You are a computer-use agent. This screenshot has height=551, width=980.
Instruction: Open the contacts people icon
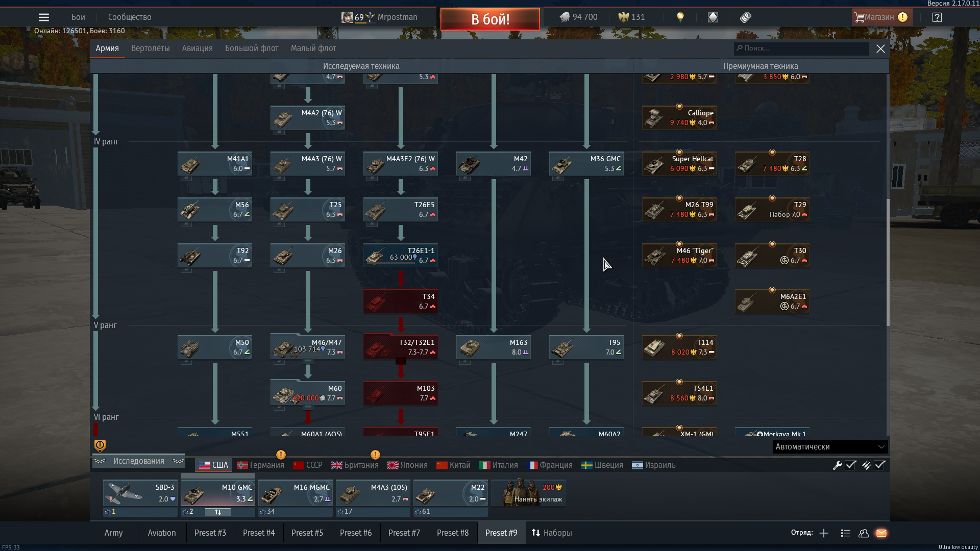[864, 533]
